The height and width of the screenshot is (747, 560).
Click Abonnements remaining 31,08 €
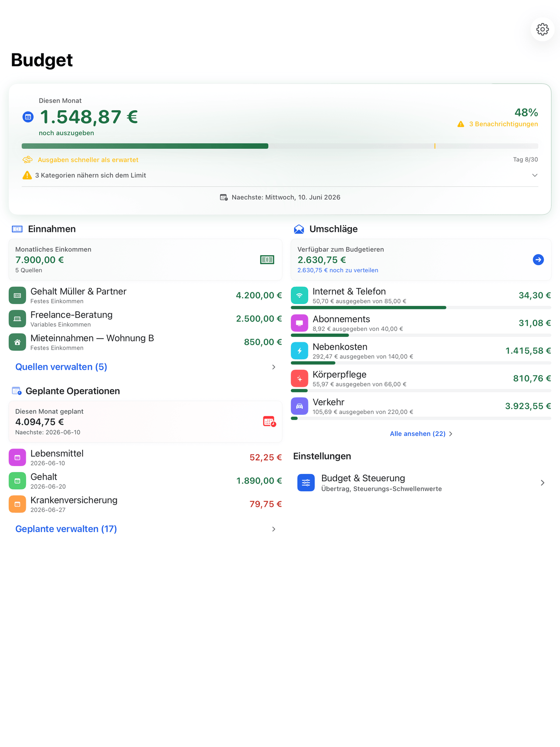(x=535, y=323)
